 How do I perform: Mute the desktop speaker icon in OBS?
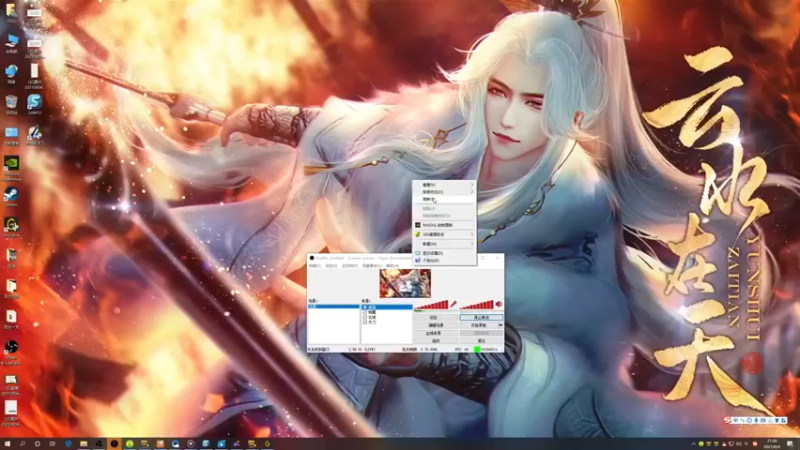498,304
